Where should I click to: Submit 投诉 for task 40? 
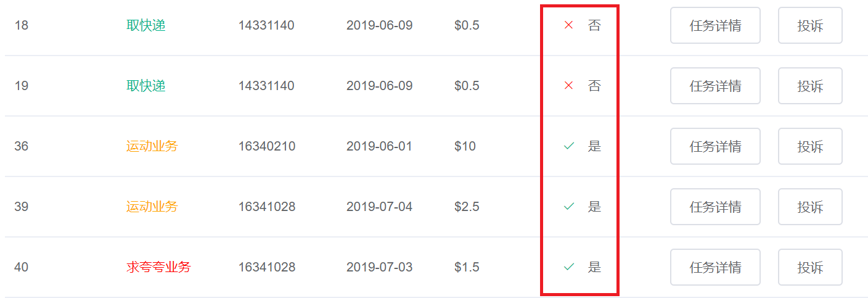pyautogui.click(x=810, y=267)
